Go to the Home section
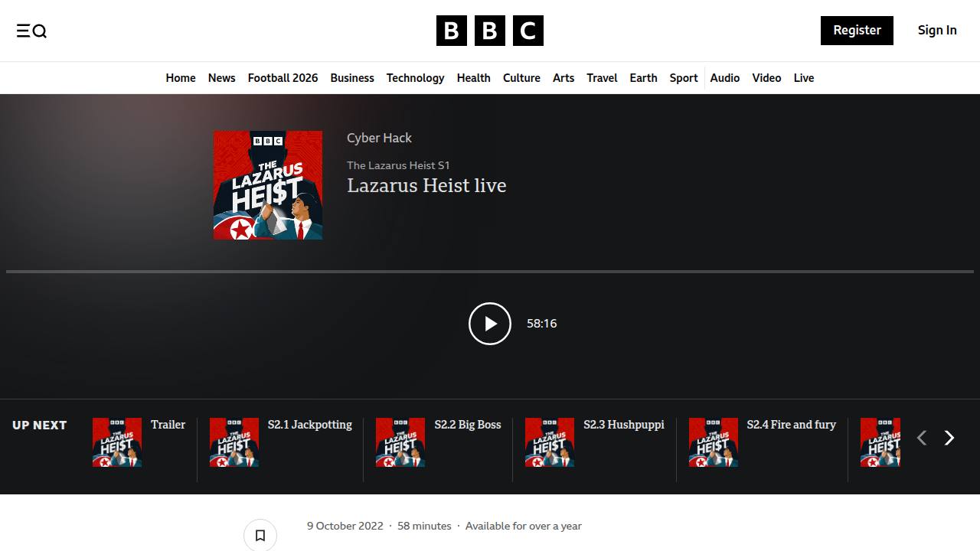 click(x=181, y=78)
